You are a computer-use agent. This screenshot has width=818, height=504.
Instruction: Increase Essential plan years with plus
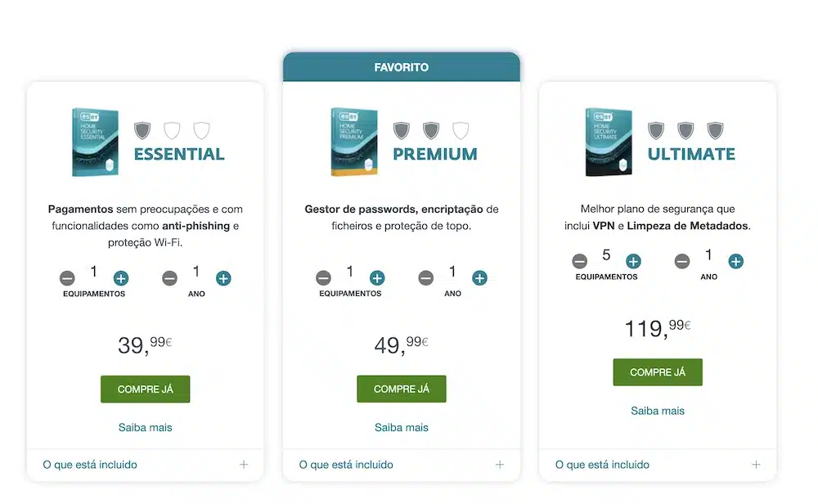click(x=223, y=278)
